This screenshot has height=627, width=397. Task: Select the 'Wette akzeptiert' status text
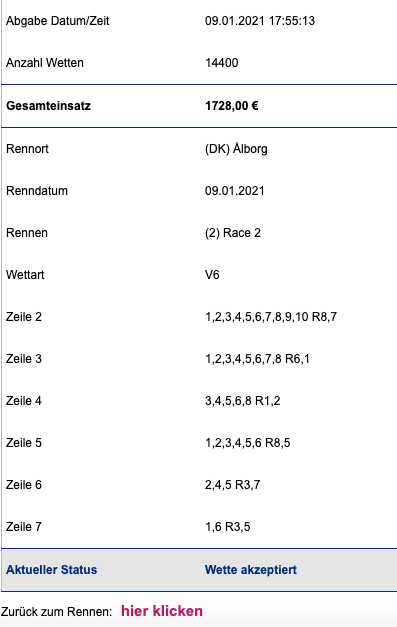coord(251,569)
